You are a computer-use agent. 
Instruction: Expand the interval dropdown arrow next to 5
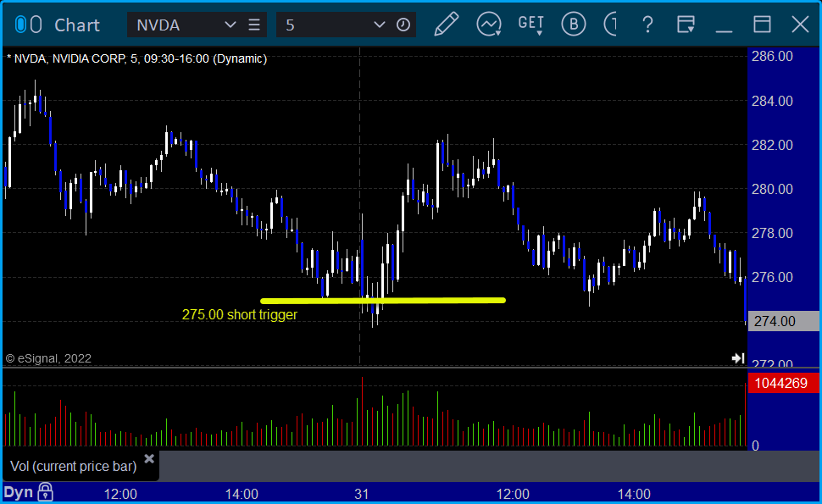click(x=379, y=25)
